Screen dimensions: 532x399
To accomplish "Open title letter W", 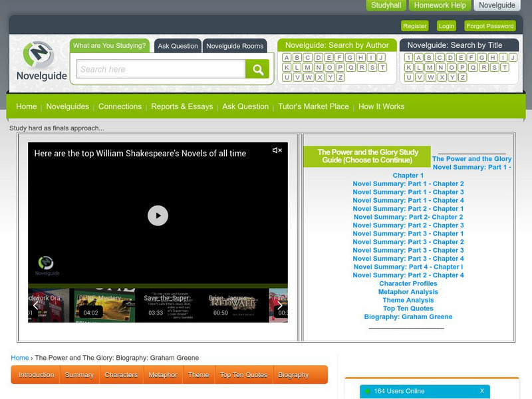I will coord(430,77).
